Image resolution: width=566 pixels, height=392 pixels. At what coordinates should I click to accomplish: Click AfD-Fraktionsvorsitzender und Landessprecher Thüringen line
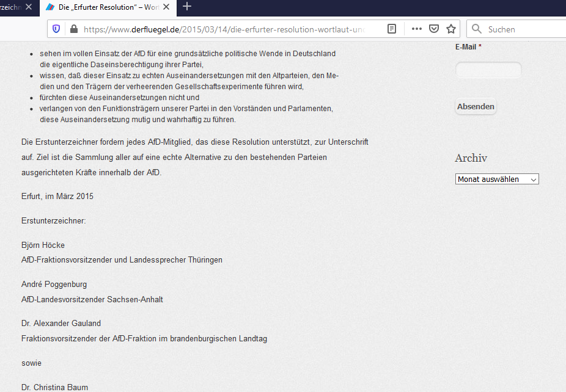122,260
